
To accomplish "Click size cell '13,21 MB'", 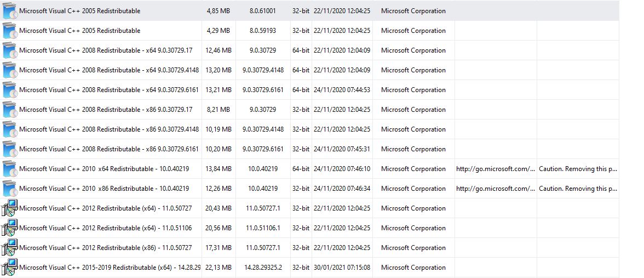I will (x=219, y=90).
